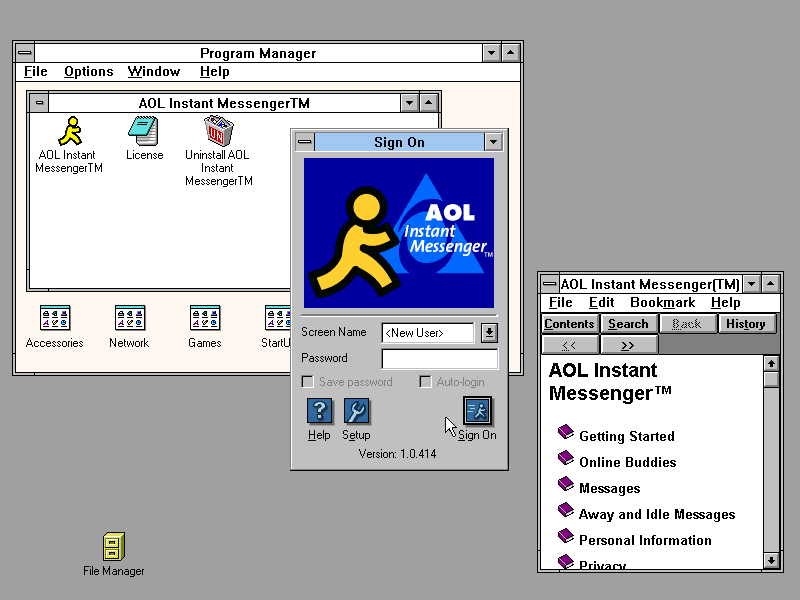This screenshot has height=600, width=800.
Task: Click the forward >> navigation button
Action: pyautogui.click(x=629, y=343)
